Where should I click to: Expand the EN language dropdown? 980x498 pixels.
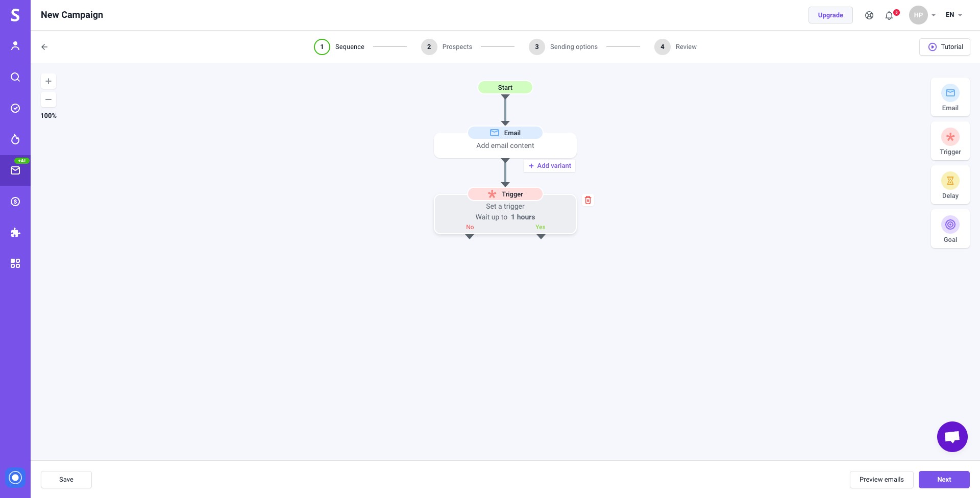click(x=953, y=15)
